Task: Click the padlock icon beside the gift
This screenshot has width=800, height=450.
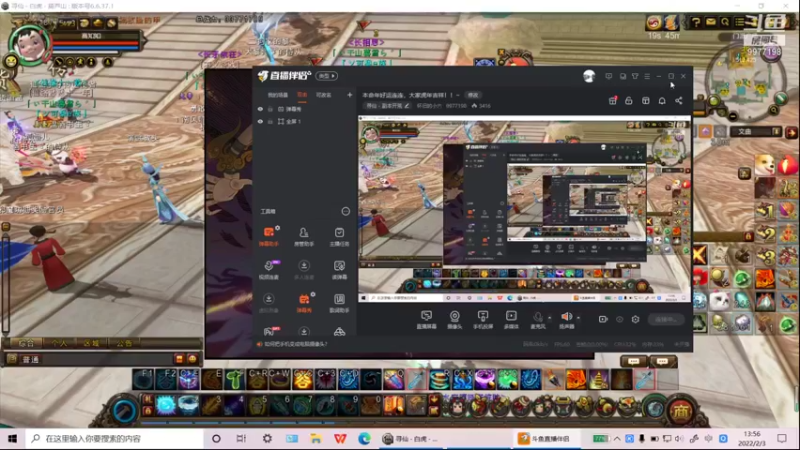Action: click(x=629, y=101)
